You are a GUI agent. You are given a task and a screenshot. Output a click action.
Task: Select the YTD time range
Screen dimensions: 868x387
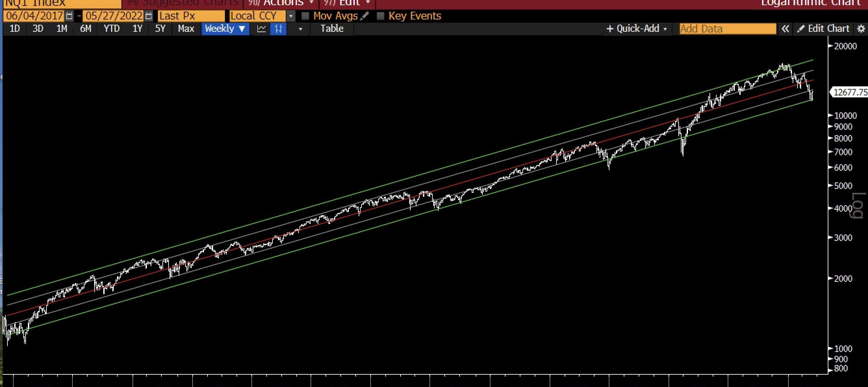tap(111, 29)
